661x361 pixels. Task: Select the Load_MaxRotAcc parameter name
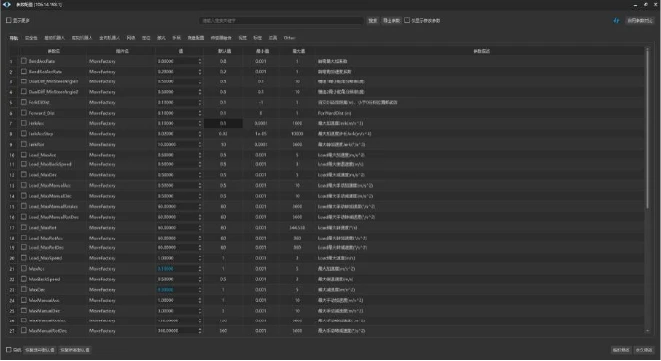[46, 238]
